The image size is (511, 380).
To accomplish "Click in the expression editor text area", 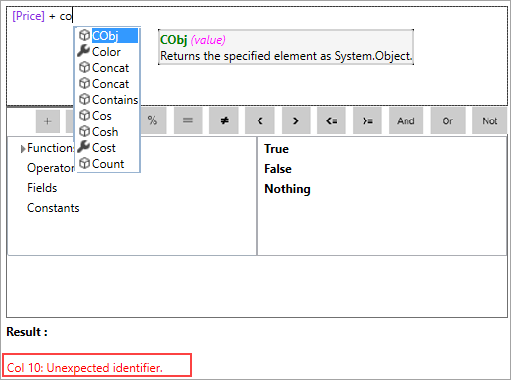I will (x=257, y=56).
